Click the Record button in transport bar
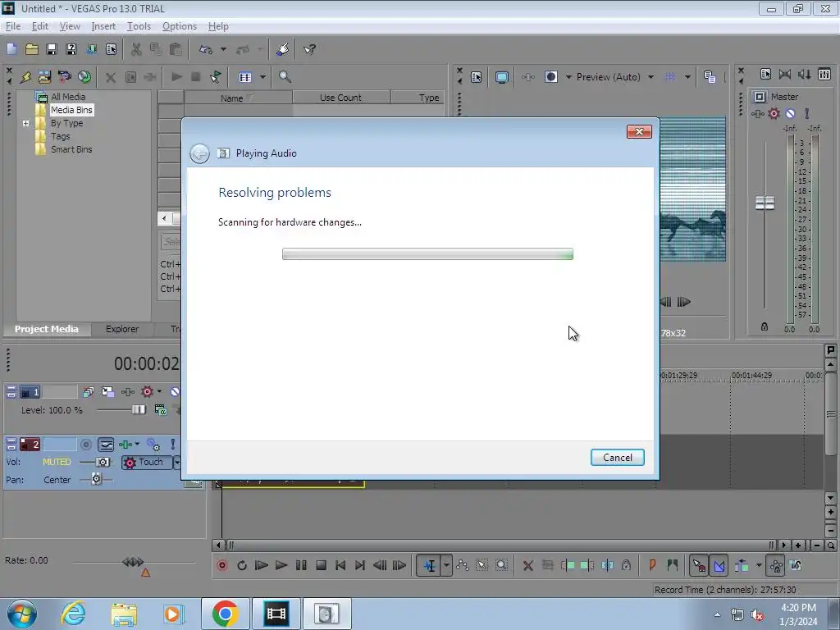840x630 pixels. click(x=221, y=565)
